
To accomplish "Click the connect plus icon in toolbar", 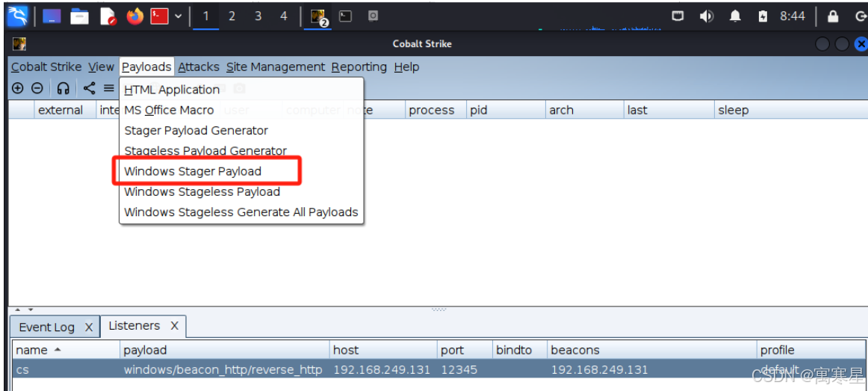I will point(18,88).
